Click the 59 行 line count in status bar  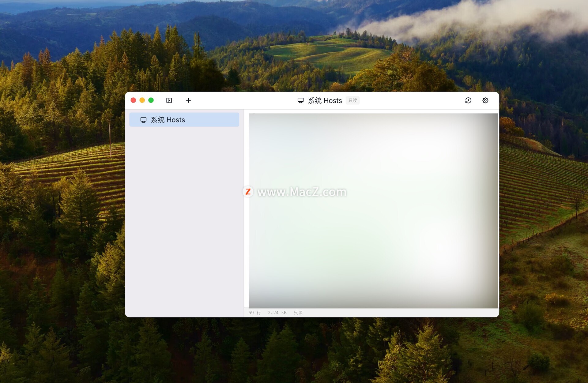[254, 313]
